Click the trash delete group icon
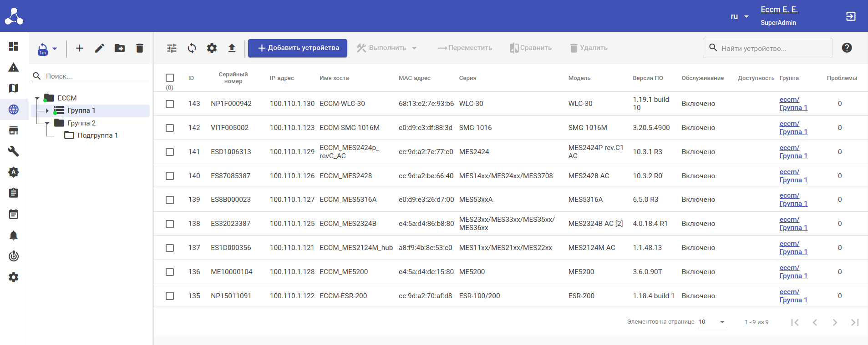The width and height of the screenshot is (868, 345). tap(140, 48)
